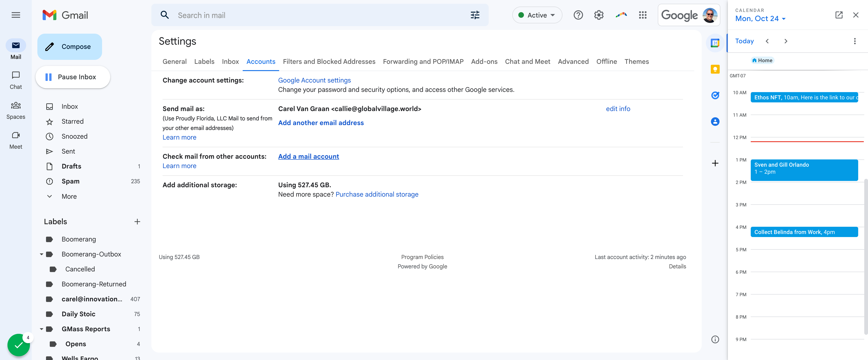Open Google Calendar side panel icon
Viewport: 868px width, 360px height.
[715, 43]
